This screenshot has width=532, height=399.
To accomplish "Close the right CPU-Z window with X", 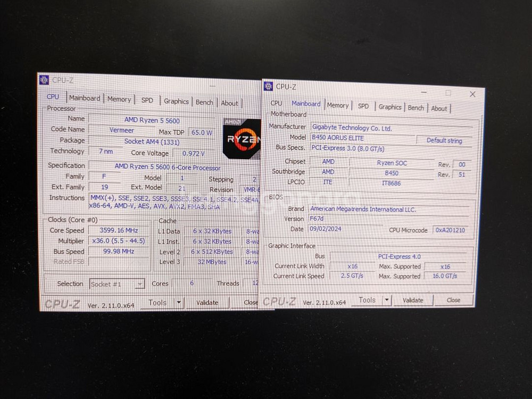I will click(472, 94).
